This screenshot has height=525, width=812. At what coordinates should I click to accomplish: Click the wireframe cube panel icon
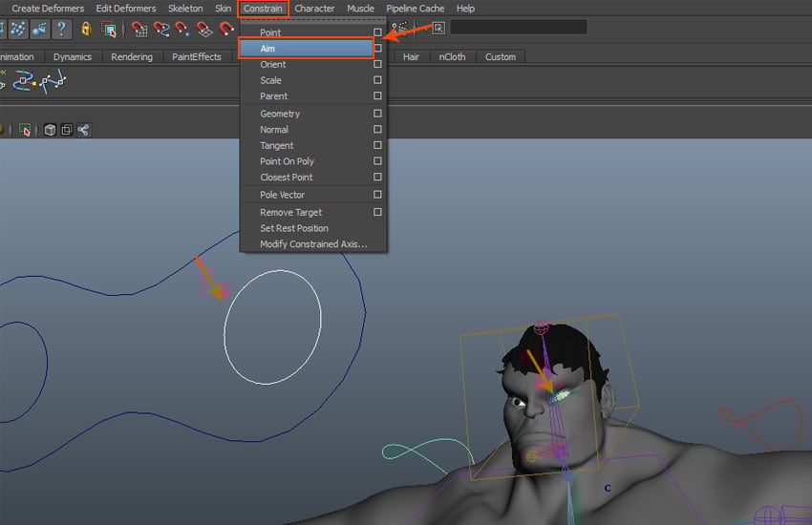pos(50,130)
